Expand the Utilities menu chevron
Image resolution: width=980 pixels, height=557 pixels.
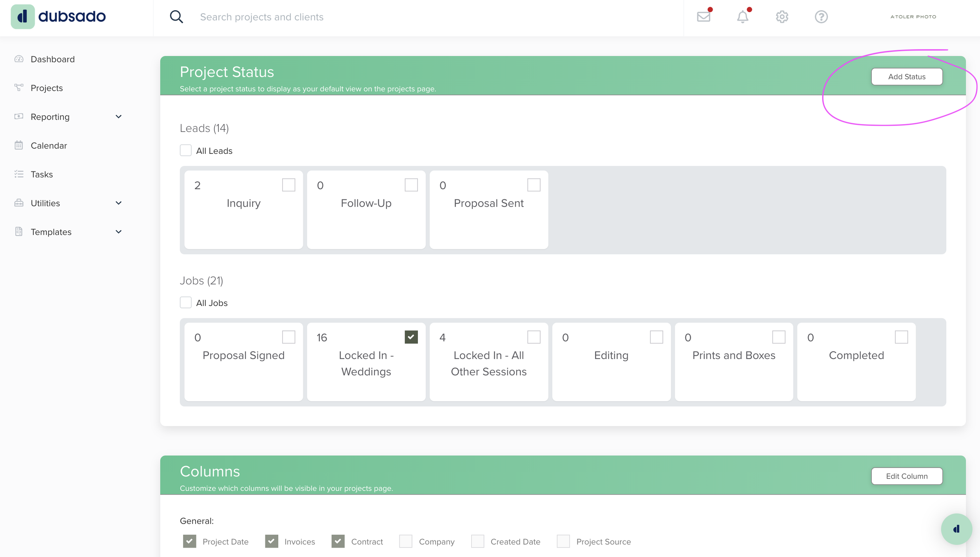tap(118, 203)
